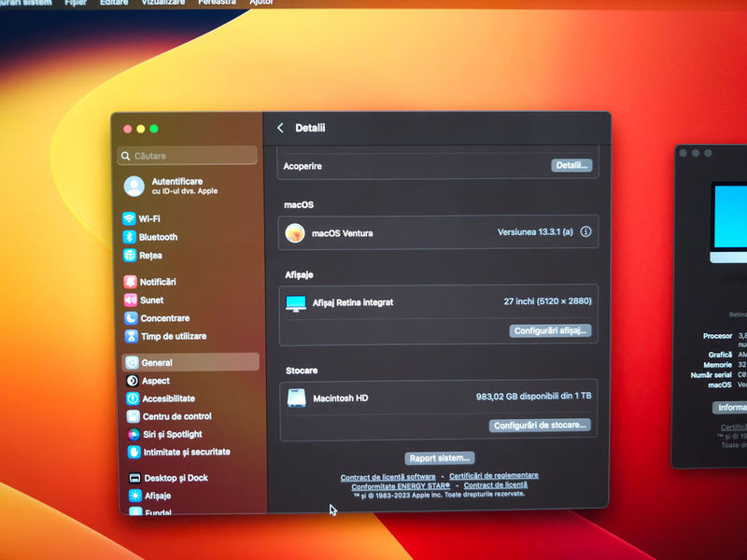
Task: Click the magnifying glass search icon
Action: (125, 156)
